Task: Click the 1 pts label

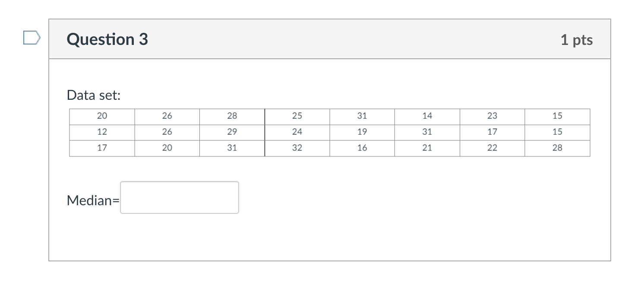Action: (578, 39)
